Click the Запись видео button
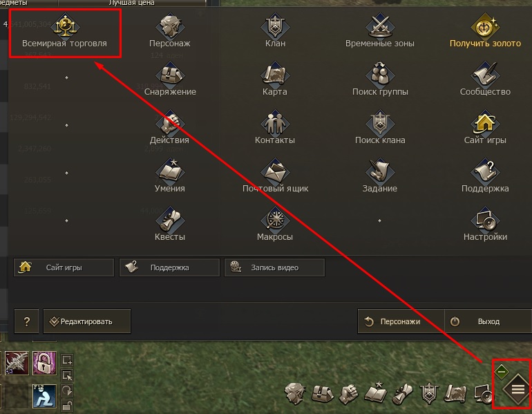Viewport: 532px width, 414px height. coord(274,267)
